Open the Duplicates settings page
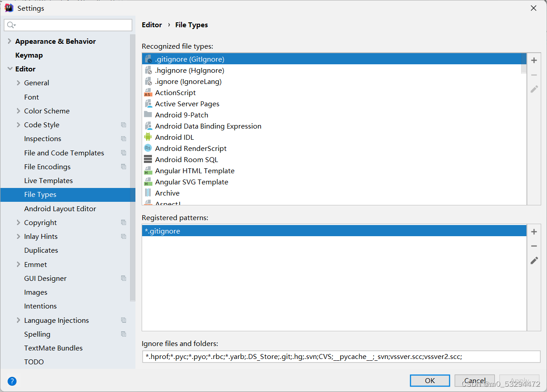The width and height of the screenshot is (547, 392). tap(41, 250)
